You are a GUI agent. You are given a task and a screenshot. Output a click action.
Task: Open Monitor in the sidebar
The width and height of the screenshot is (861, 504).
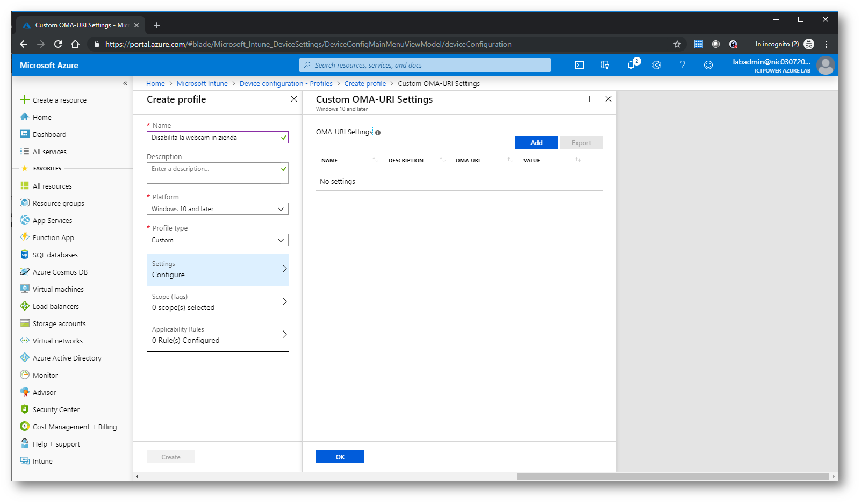tap(39, 375)
